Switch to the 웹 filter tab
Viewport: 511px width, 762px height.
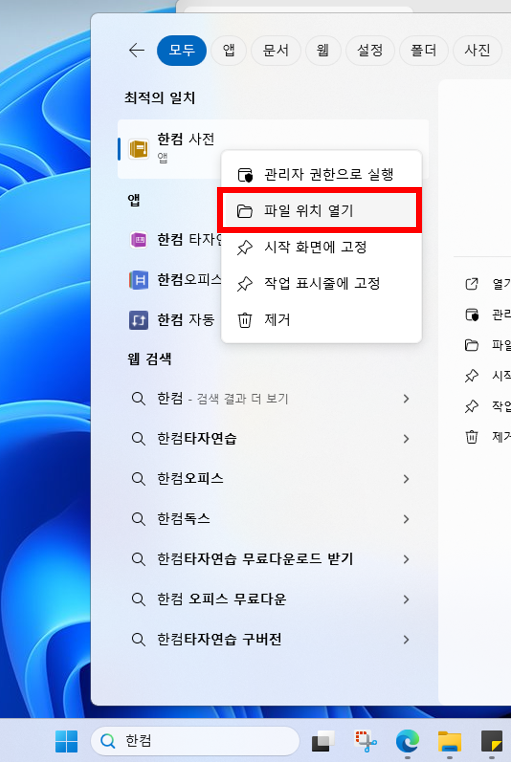pos(323,50)
